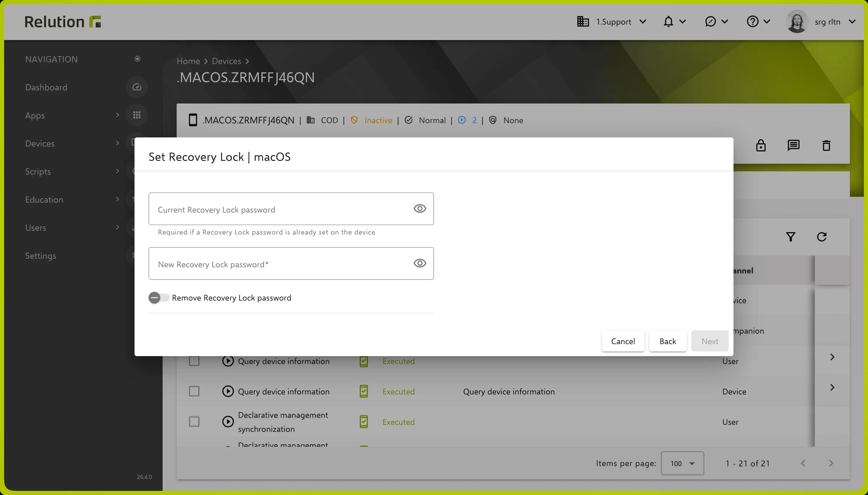Open the items per page dropdown
The width and height of the screenshot is (868, 495).
(x=682, y=463)
